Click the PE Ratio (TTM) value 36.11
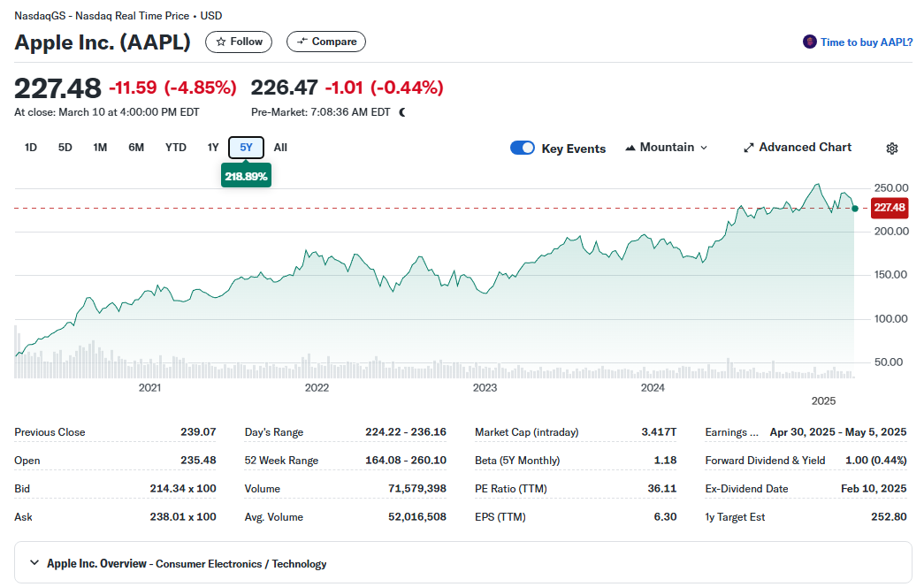The width and height of the screenshot is (924, 587). click(661, 489)
